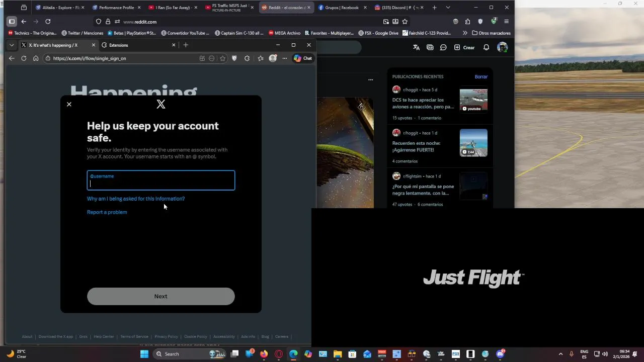
Task: Expand the Edge tab actions dropdown arrow
Action: coord(12,45)
